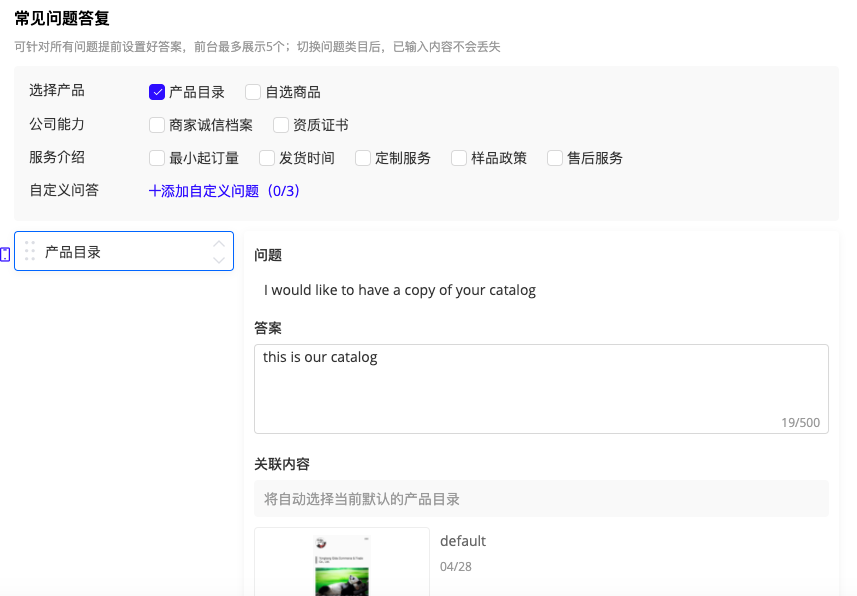Enable the 样品政策 checkbox
This screenshot has width=857, height=596.
458,157
